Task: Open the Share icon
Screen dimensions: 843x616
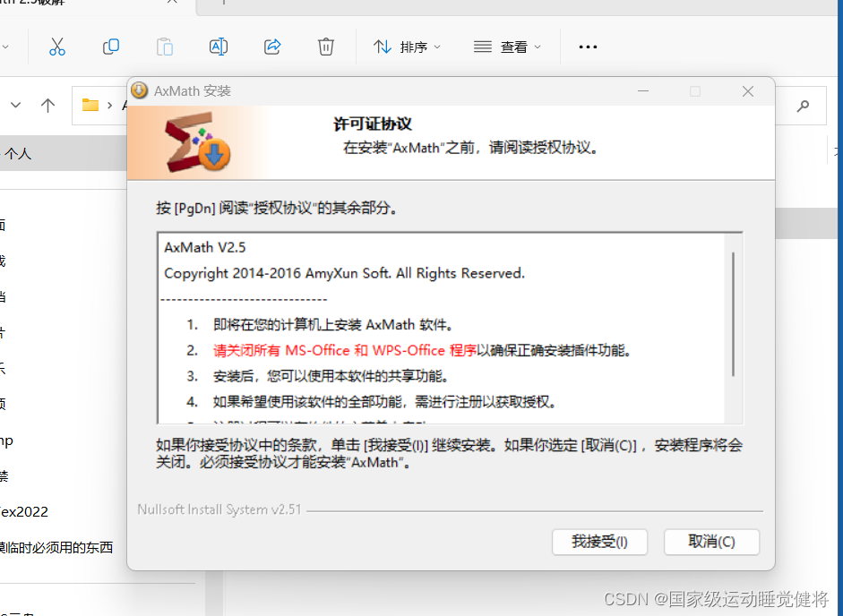Action: coord(272,47)
